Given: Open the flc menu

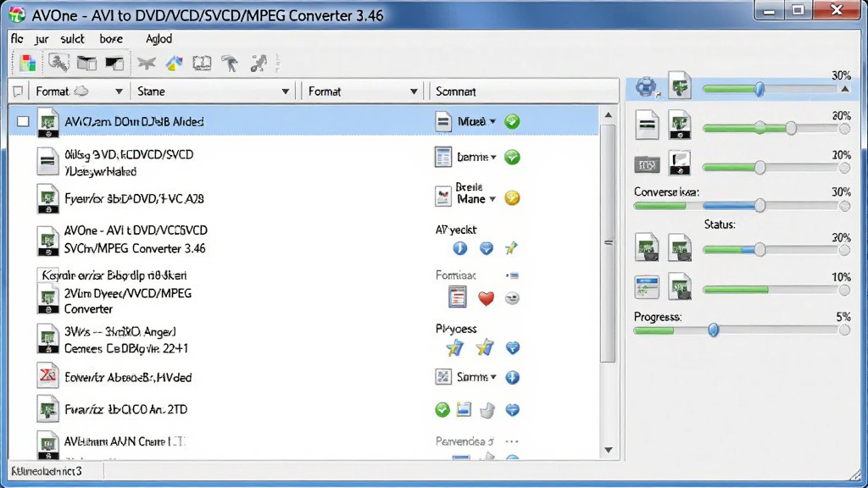Looking at the screenshot, I should pos(17,39).
